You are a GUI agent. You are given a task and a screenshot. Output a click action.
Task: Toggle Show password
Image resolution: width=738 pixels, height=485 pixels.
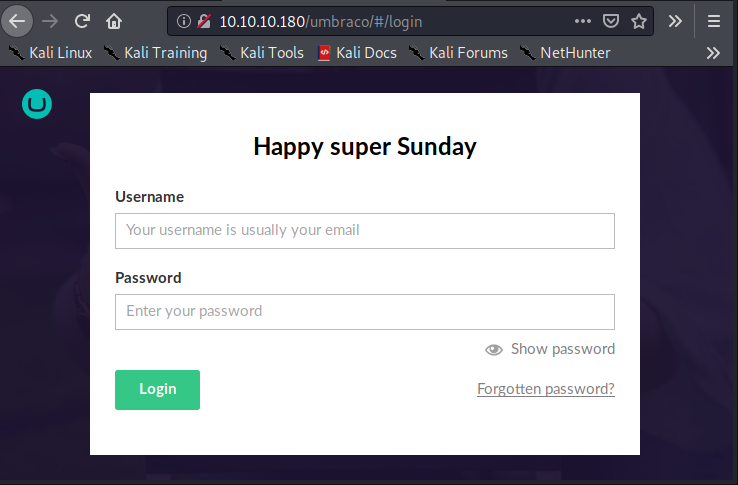pos(550,349)
